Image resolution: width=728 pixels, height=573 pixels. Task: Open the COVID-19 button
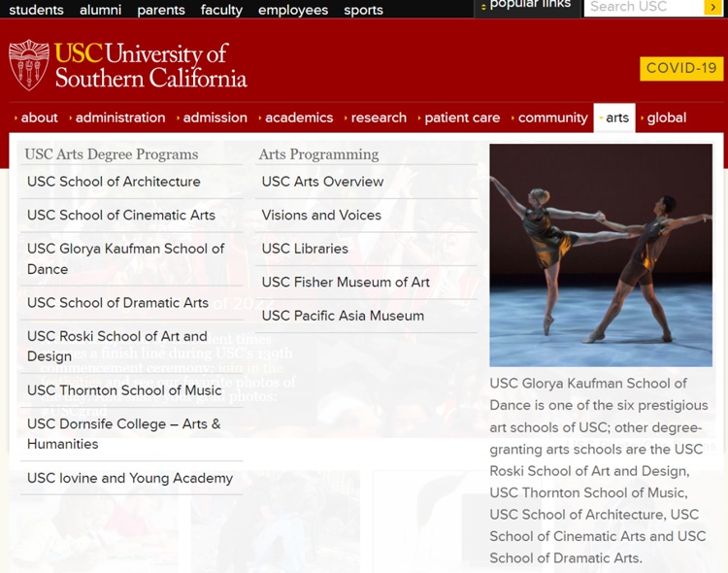pyautogui.click(x=681, y=68)
